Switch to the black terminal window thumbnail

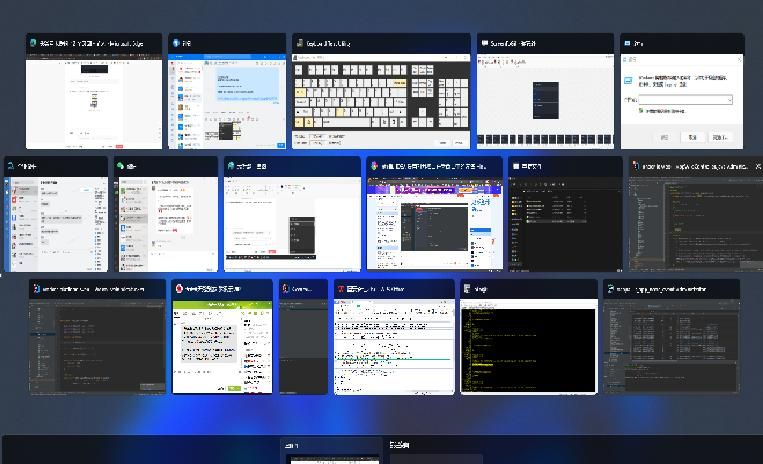(x=529, y=337)
